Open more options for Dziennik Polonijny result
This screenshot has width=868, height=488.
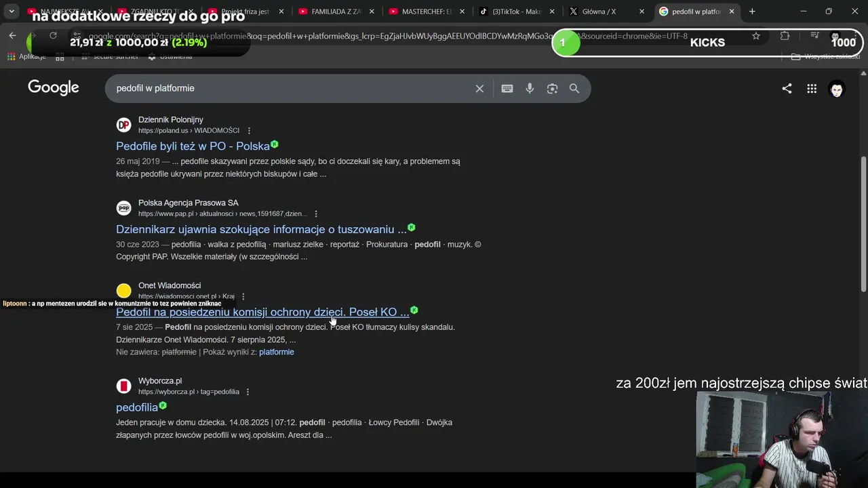[249, 131]
